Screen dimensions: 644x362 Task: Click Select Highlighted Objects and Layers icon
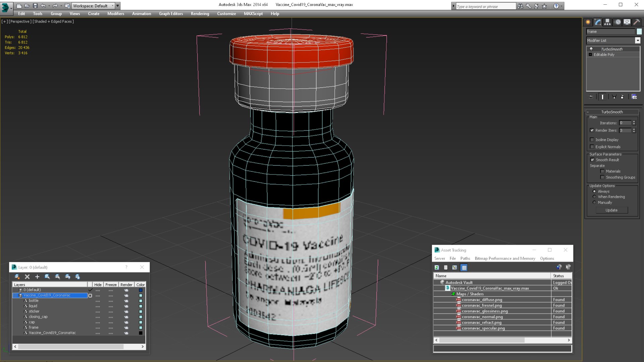(47, 277)
